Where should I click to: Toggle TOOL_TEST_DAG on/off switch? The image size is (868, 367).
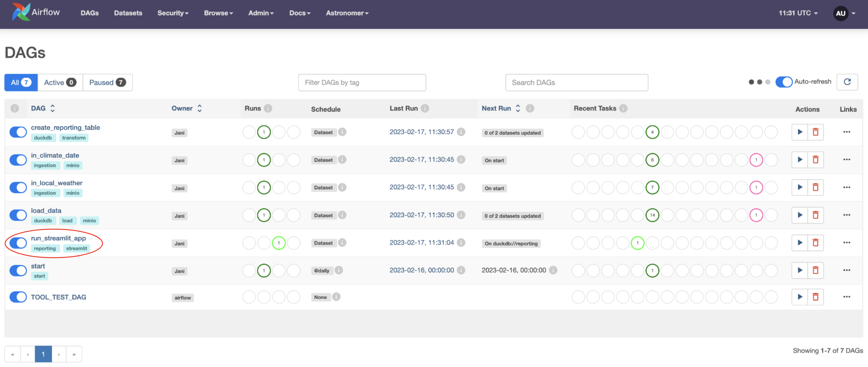tap(18, 297)
